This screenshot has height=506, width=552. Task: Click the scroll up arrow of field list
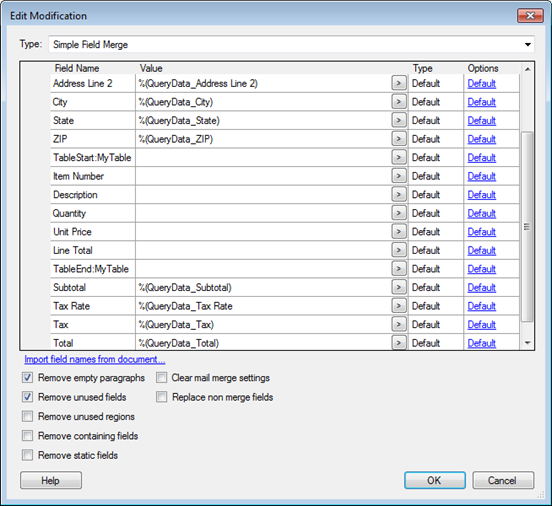527,69
